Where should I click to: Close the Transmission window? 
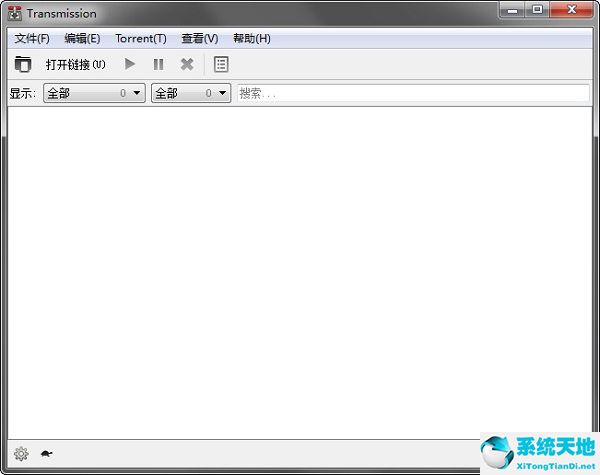pos(572,10)
